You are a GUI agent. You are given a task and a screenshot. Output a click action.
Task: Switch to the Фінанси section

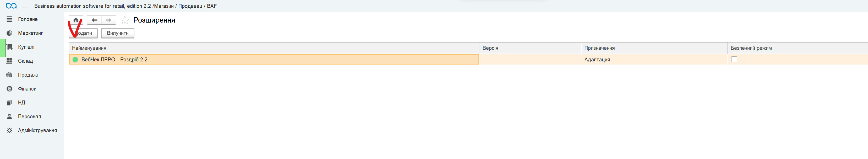coord(27,89)
